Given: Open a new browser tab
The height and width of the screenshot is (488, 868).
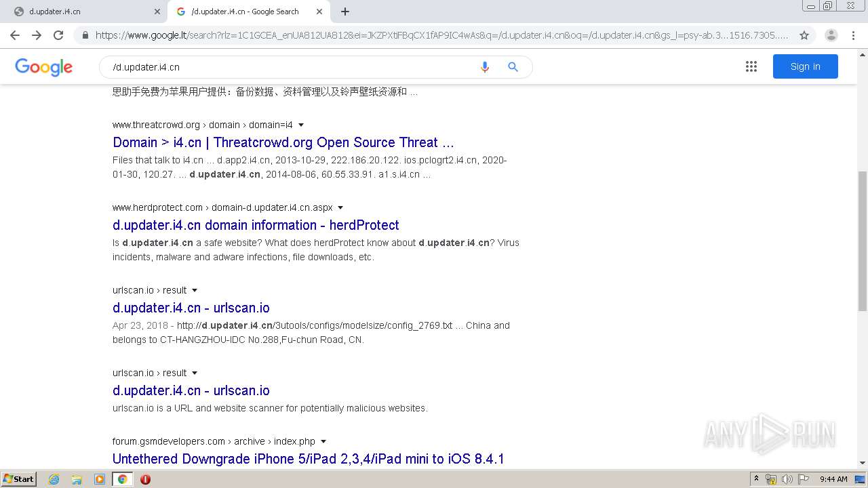Looking at the screenshot, I should pos(345,12).
